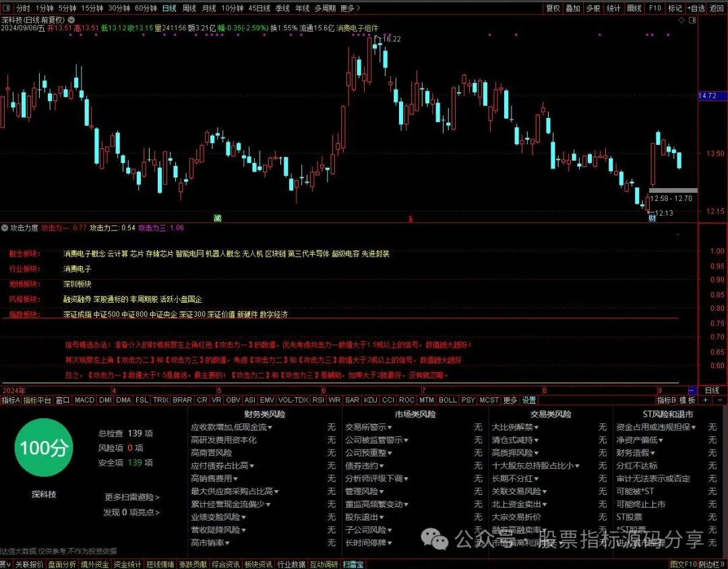Open the 关联报价 bottom tab
This screenshot has width=728, height=569.
29,564
